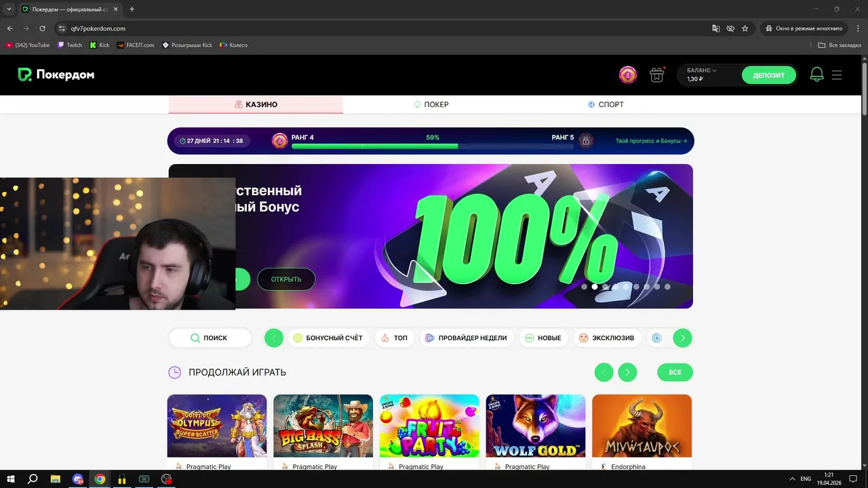The image size is (868, 488).
Task: Open the Minotauros game by Endorphina
Action: click(642, 426)
